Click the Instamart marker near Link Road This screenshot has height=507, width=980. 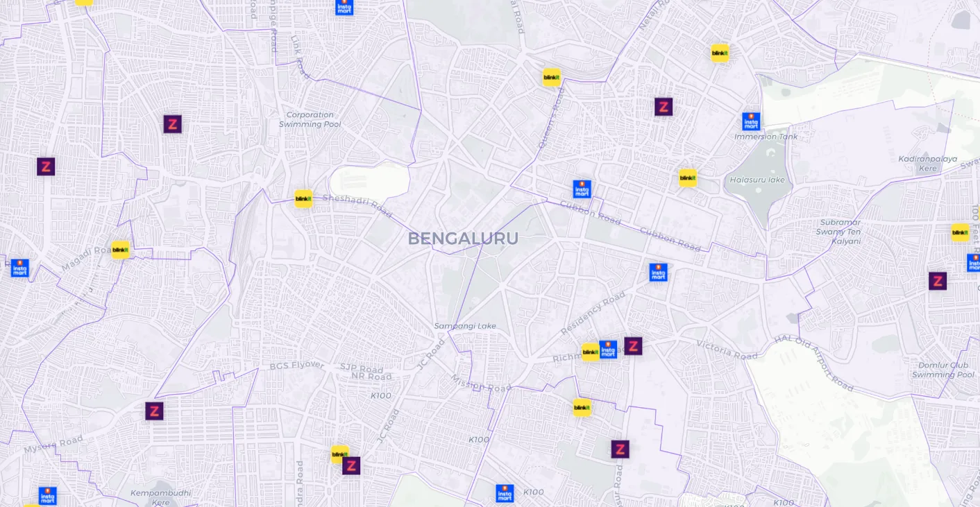point(344,6)
